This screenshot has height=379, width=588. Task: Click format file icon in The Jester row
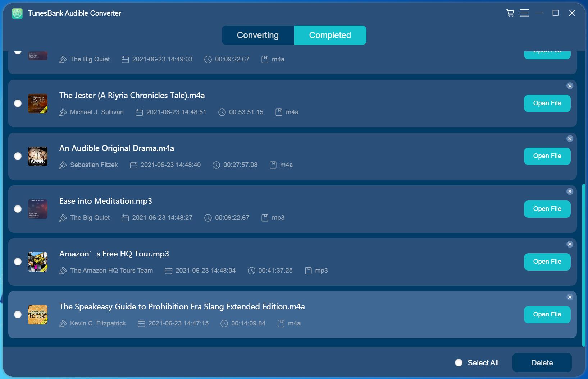279,112
